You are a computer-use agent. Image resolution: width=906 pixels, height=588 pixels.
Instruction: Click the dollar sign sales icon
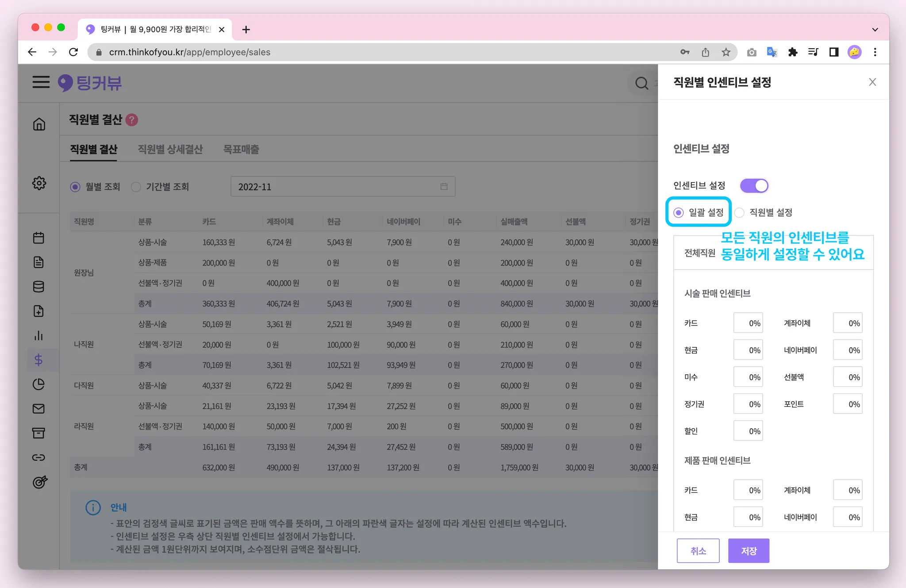click(x=38, y=360)
